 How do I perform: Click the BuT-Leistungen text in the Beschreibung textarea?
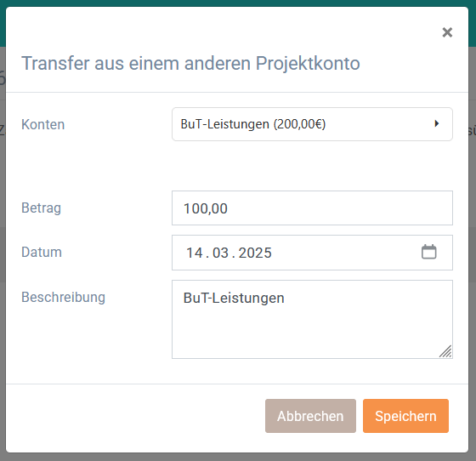pyautogui.click(x=234, y=298)
